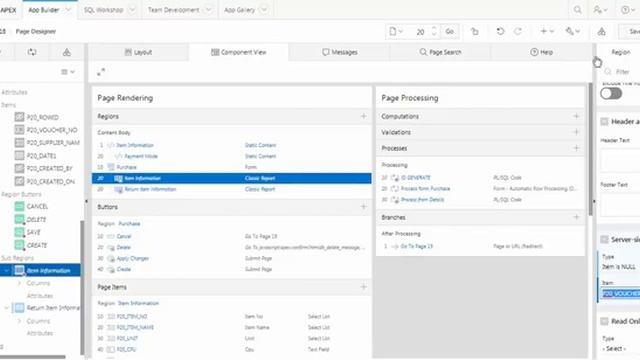Open the App Gallery tab

click(239, 10)
